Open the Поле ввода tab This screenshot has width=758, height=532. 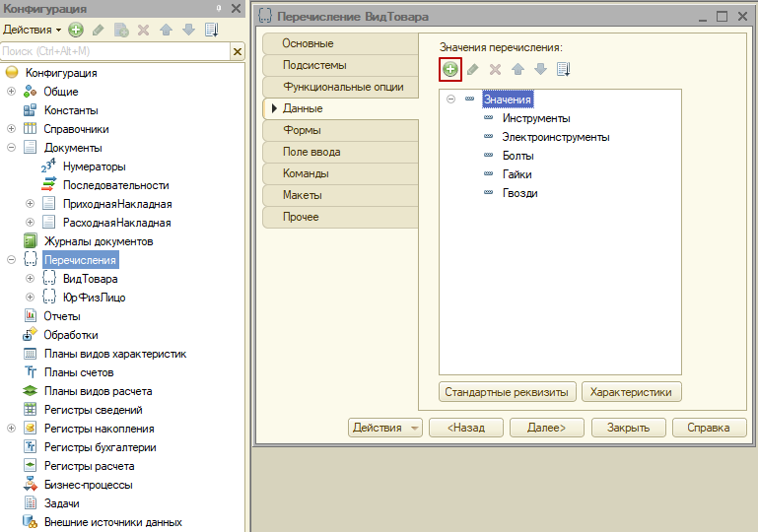[340, 152]
